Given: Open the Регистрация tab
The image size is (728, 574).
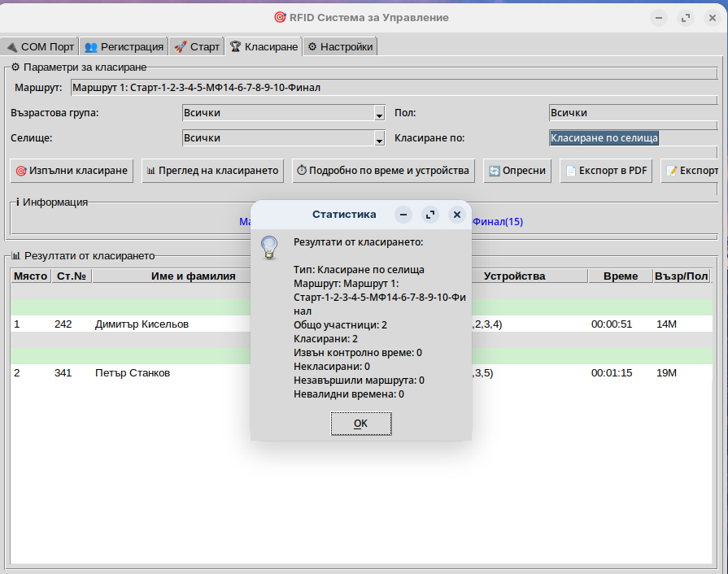Looking at the screenshot, I should (x=124, y=47).
